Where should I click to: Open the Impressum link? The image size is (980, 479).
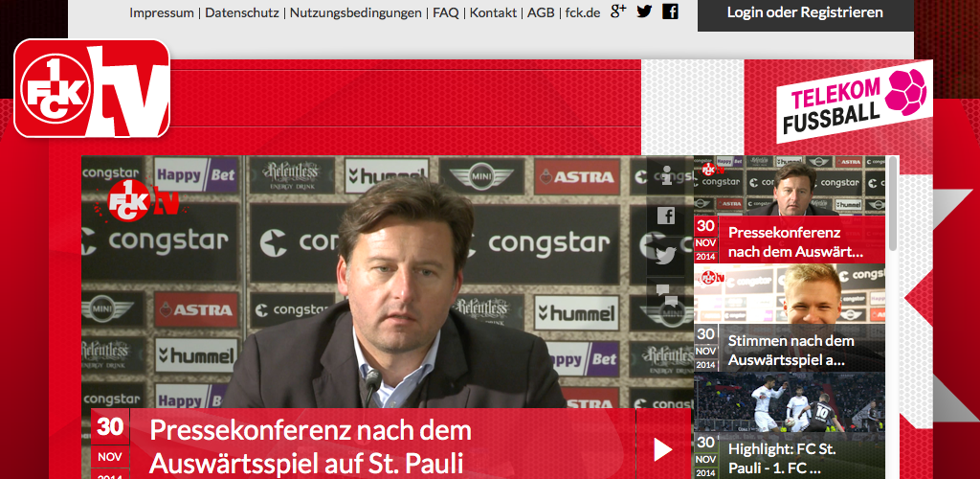point(162,12)
